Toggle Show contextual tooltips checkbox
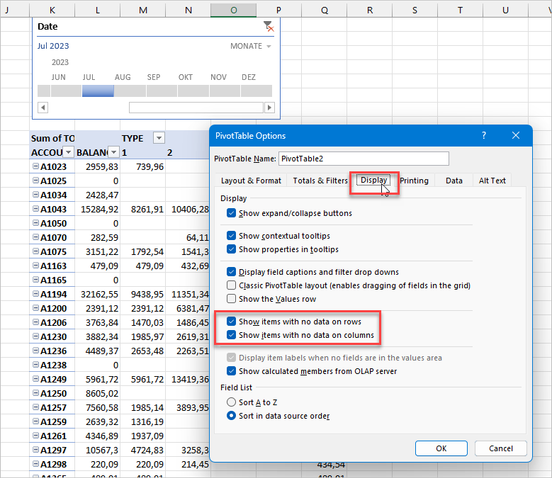The width and height of the screenshot is (552, 478). 231,235
